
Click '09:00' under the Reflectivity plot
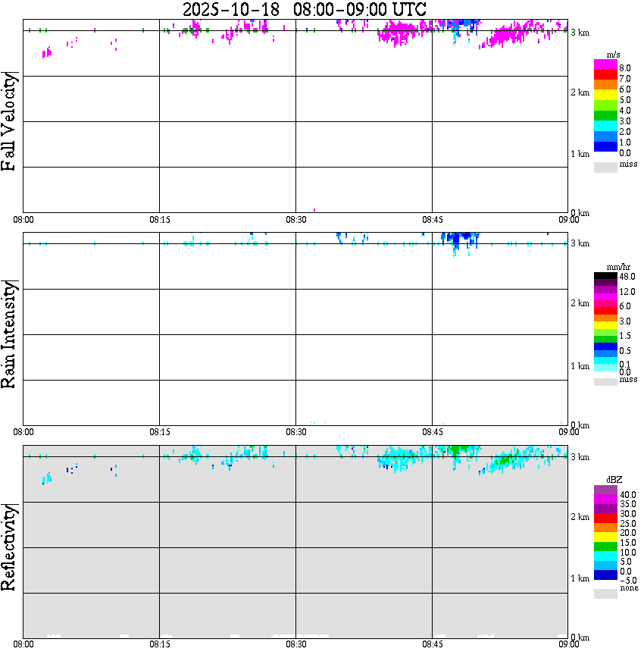tap(569, 644)
